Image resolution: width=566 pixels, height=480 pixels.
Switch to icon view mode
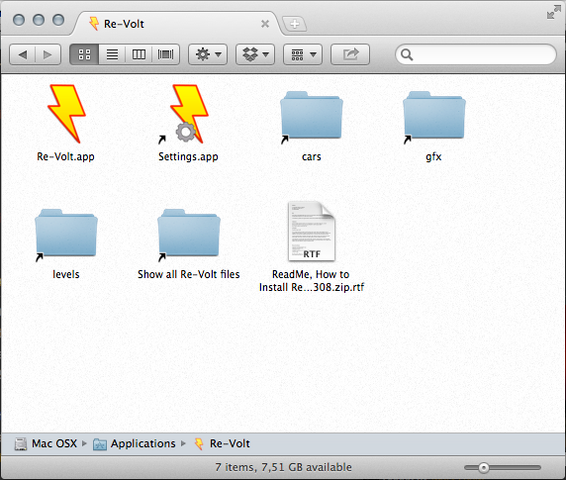point(84,55)
